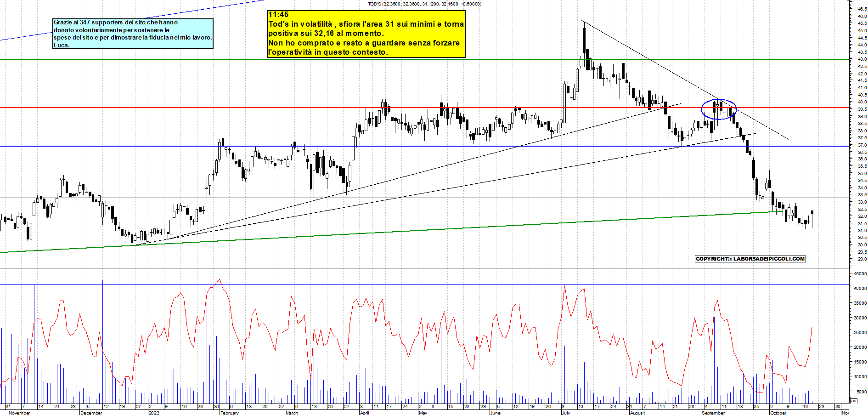Click the cyan supporters thank-you text box
The image size is (868, 415).
click(133, 34)
